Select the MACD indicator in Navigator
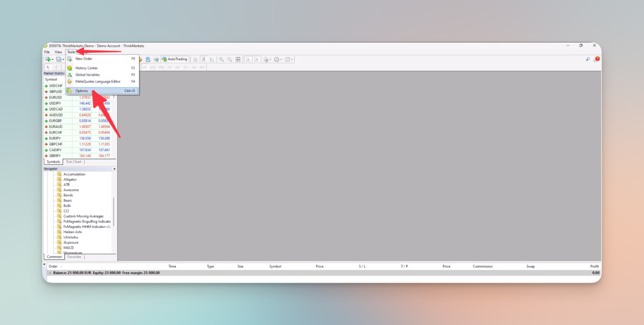 click(x=70, y=248)
